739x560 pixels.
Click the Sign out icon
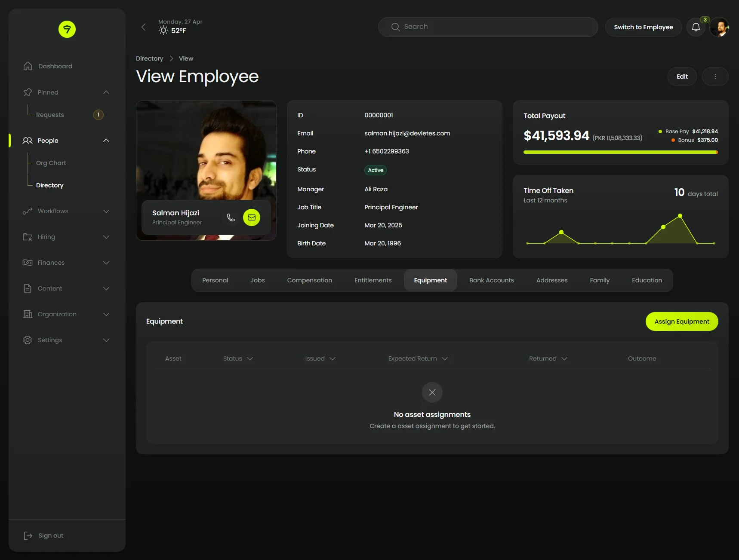coord(28,536)
